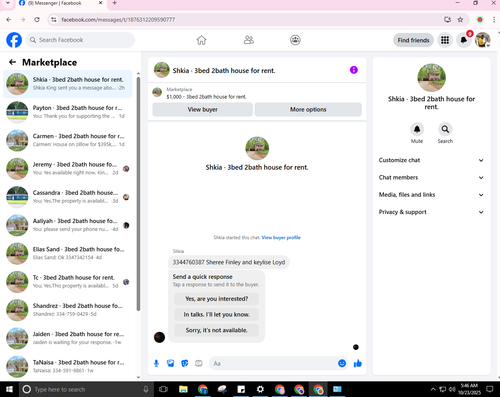Click the conversation list scrollbar
This screenshot has height=397, width=500.
pos(138,193)
